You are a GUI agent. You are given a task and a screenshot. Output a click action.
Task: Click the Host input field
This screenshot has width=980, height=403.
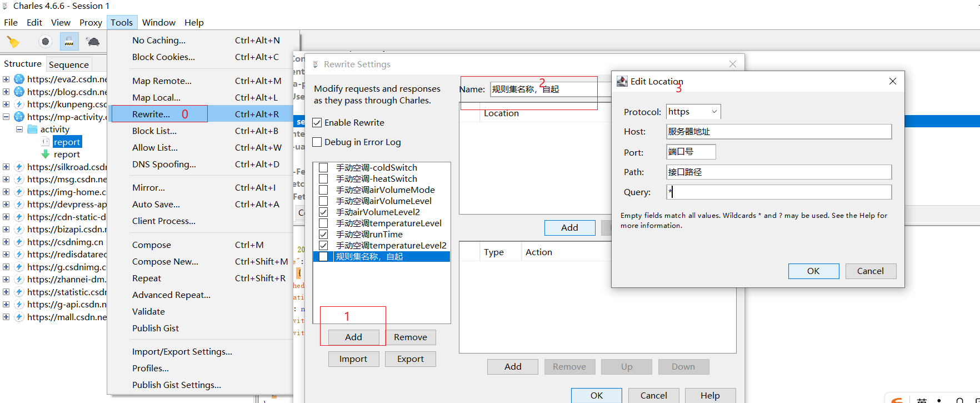(x=779, y=131)
